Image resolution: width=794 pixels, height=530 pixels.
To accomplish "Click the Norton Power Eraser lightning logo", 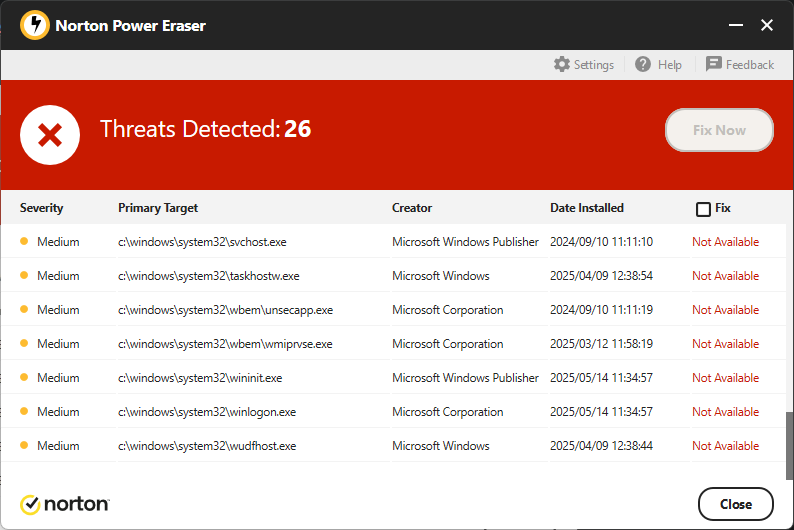I will [x=34, y=25].
